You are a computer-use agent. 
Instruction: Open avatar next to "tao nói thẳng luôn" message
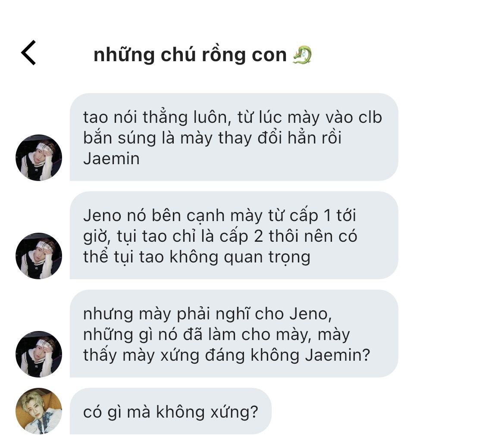38,157
